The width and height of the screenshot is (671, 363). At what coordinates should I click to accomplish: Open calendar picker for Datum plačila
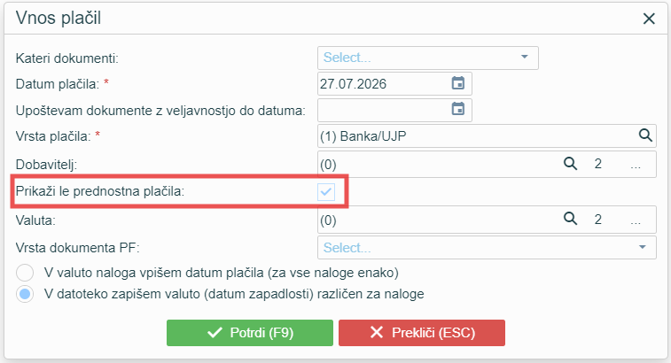point(458,83)
